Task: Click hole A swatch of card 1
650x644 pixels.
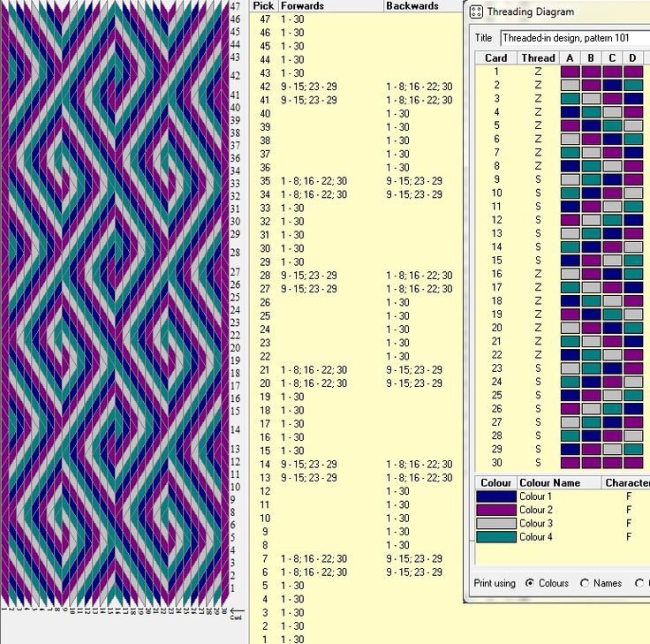Action: (x=570, y=72)
